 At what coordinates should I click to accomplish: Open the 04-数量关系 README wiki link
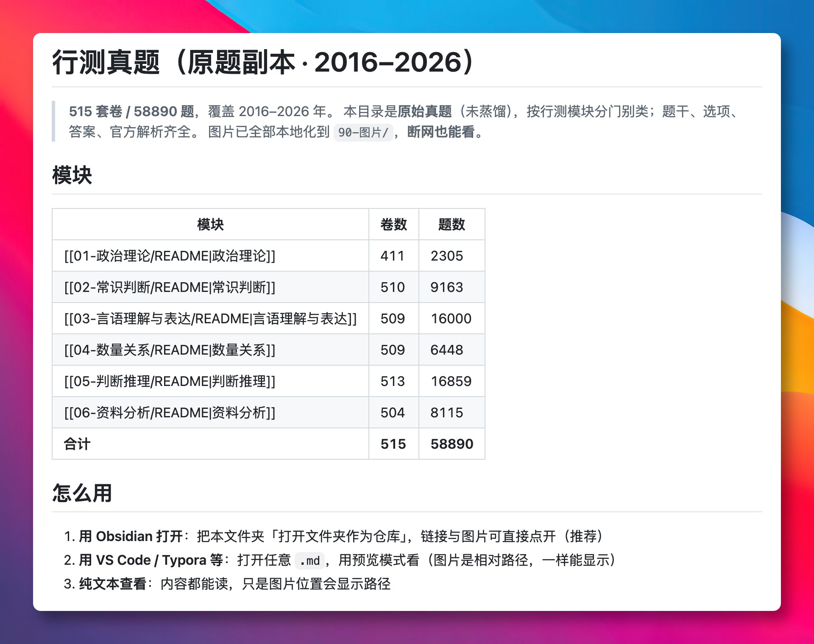(170, 350)
